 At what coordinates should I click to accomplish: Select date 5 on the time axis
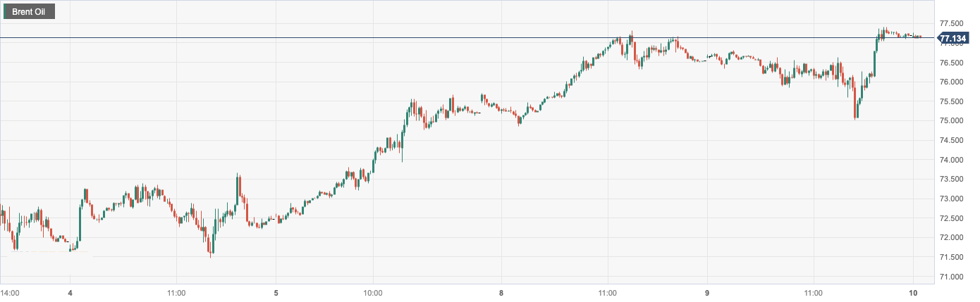276,292
